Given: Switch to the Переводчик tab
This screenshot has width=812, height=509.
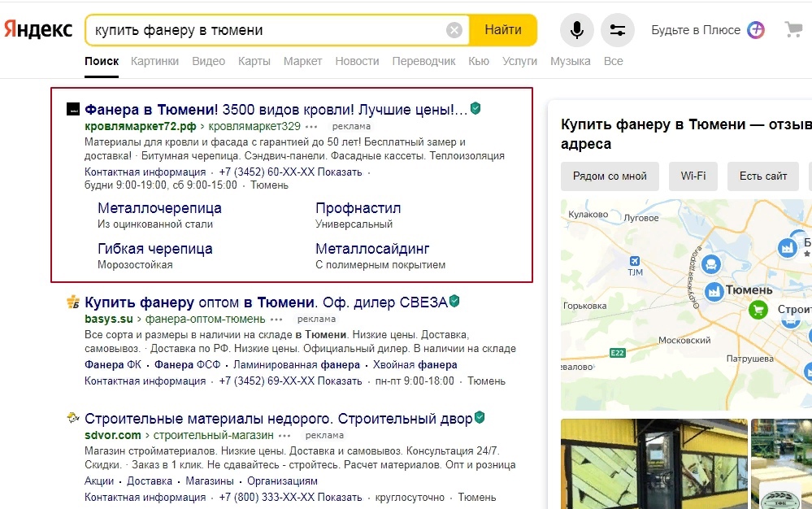Looking at the screenshot, I should 423,61.
